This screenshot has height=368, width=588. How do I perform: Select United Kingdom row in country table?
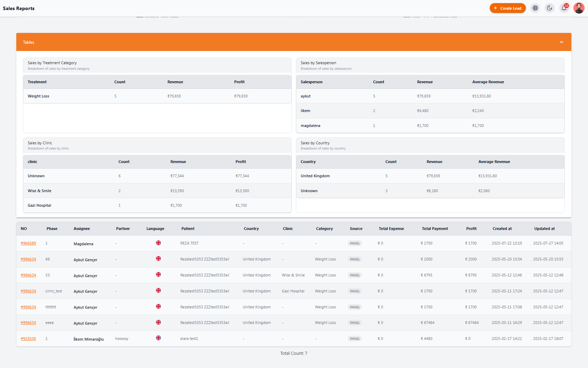[x=430, y=176]
